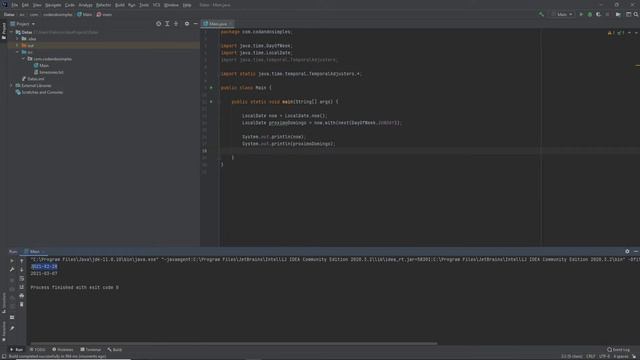Click the up arrow in Run panel
Image resolution: width=640 pixels, height=360 pixels.
point(22,261)
